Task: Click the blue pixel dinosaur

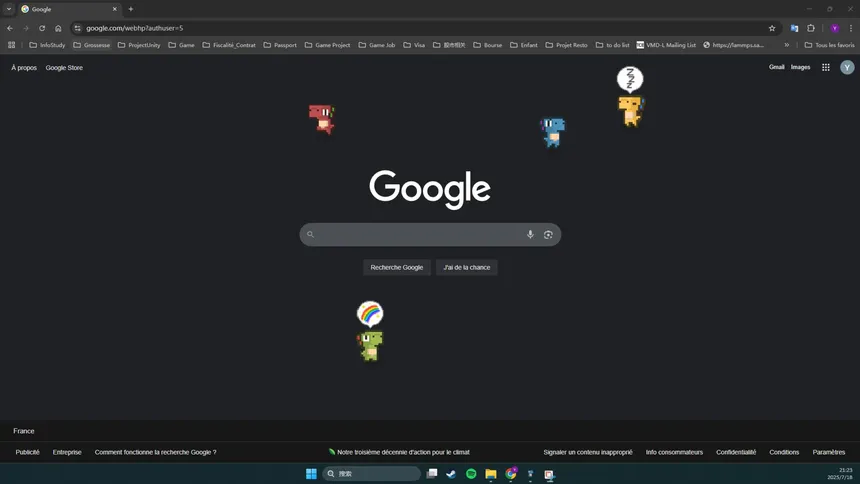Action: pyautogui.click(x=552, y=132)
